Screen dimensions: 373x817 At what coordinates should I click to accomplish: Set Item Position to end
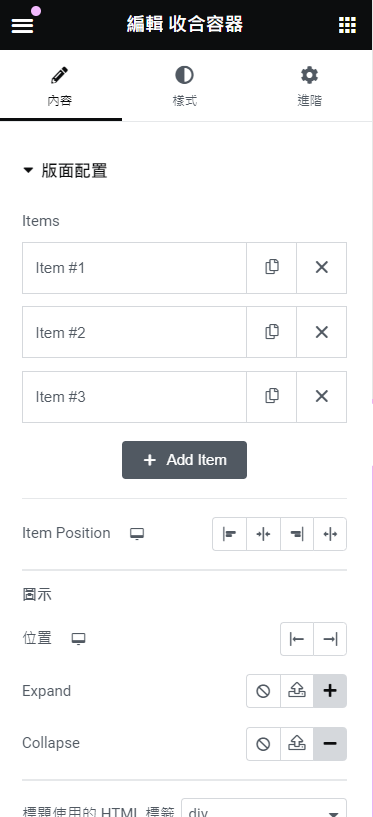point(296,534)
